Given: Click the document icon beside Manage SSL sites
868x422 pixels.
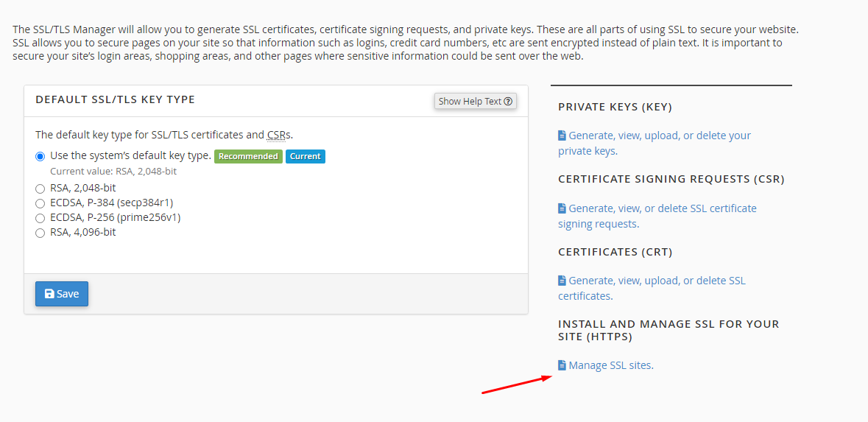Looking at the screenshot, I should pyautogui.click(x=562, y=365).
